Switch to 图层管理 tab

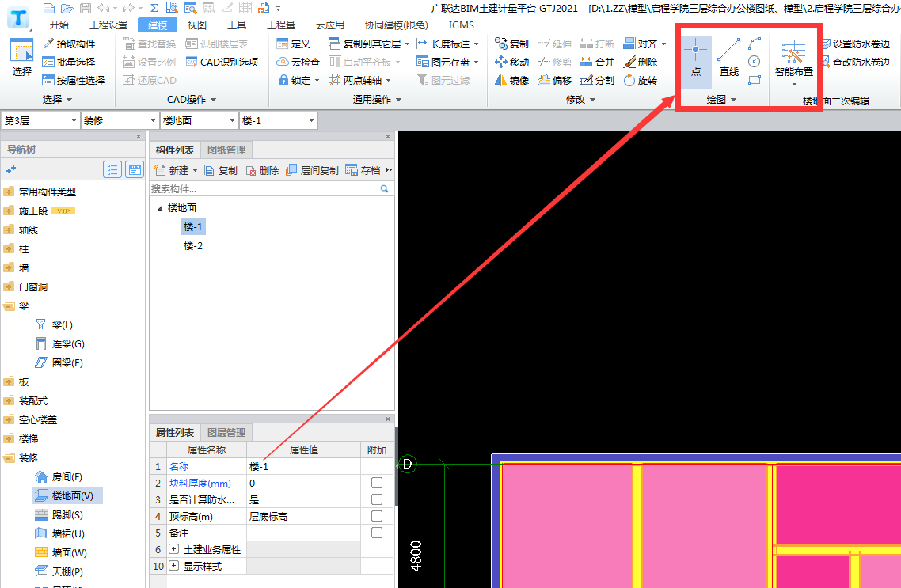point(226,432)
